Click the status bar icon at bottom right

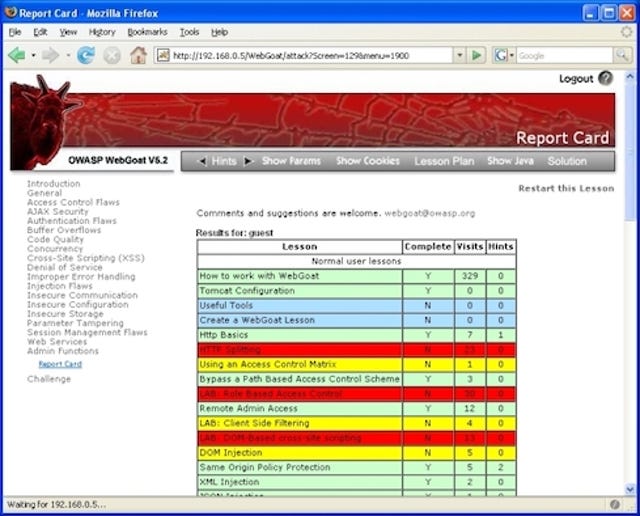615,505
